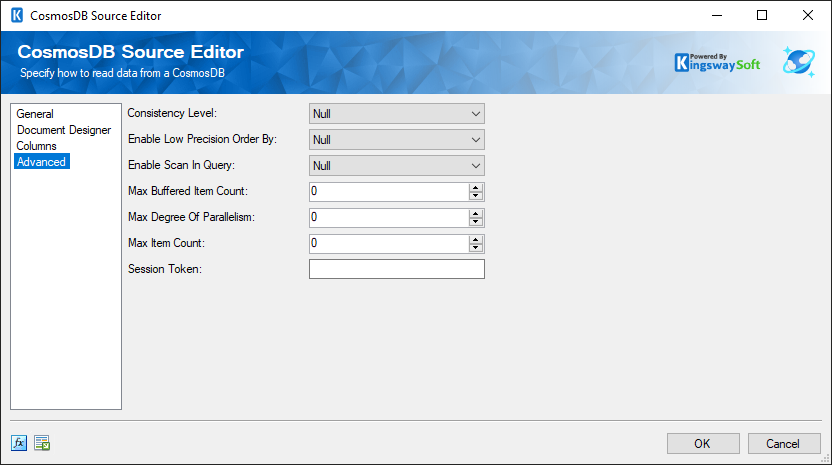Viewport: 832px width, 465px height.
Task: Increase Max Degree Of Parallelism value
Action: (475, 214)
